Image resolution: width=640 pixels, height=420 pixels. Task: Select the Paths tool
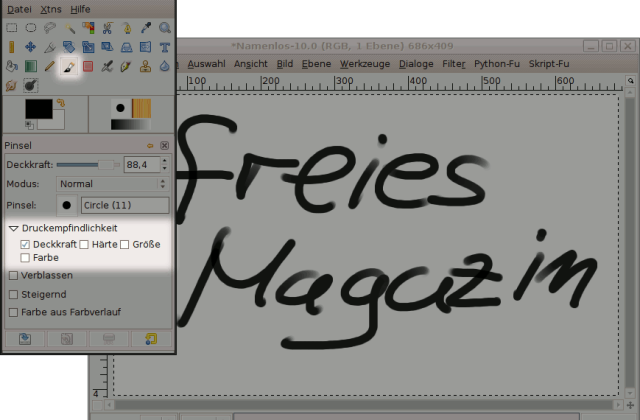click(126, 28)
